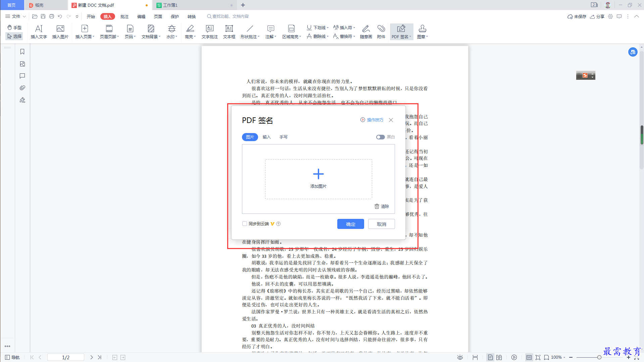Open the bookmark panel in left sidebar
This screenshot has height=362, width=644.
pyautogui.click(x=22, y=52)
